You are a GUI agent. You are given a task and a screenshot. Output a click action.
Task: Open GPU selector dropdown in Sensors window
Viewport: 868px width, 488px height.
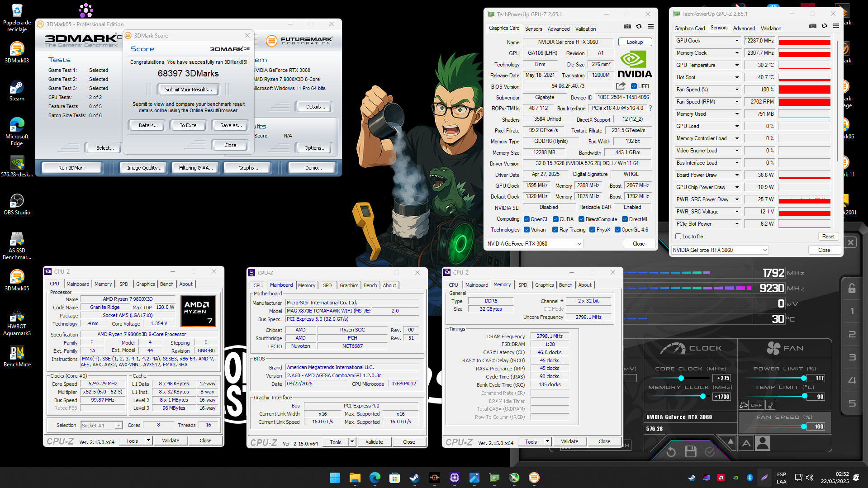720,250
